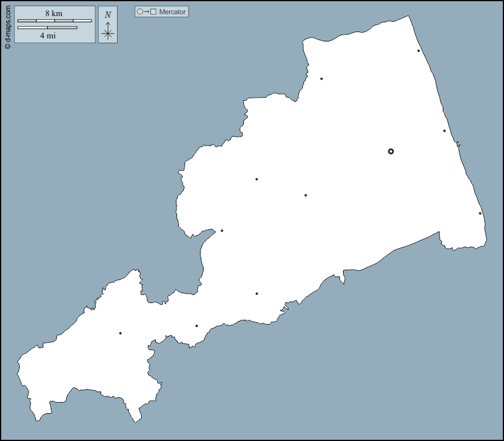Click the dot at the western inlet tip
Screen dimensions: 504x441
coord(222,231)
